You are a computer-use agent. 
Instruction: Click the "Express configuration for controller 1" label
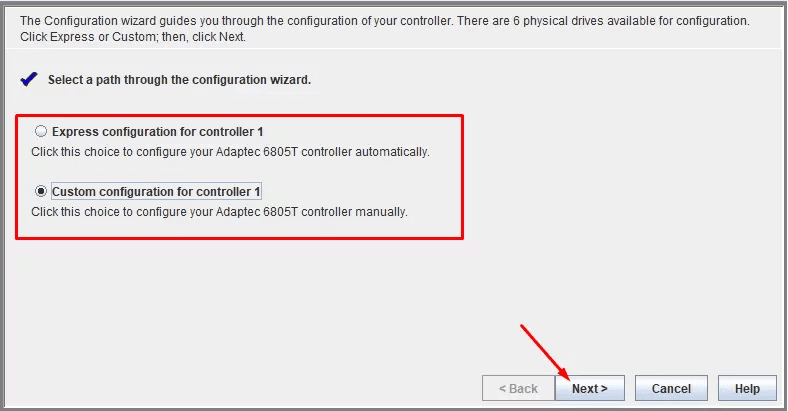tap(157, 132)
